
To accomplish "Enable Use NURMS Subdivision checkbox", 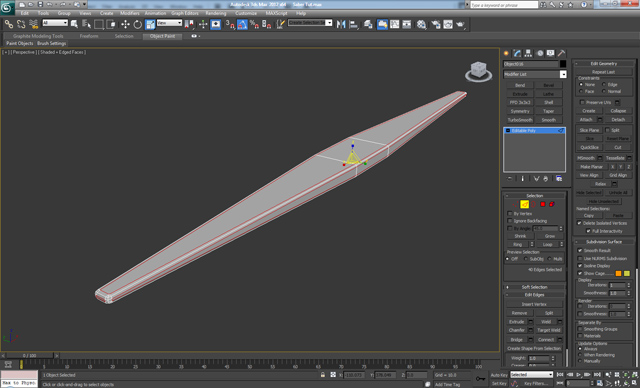I will [x=580, y=259].
